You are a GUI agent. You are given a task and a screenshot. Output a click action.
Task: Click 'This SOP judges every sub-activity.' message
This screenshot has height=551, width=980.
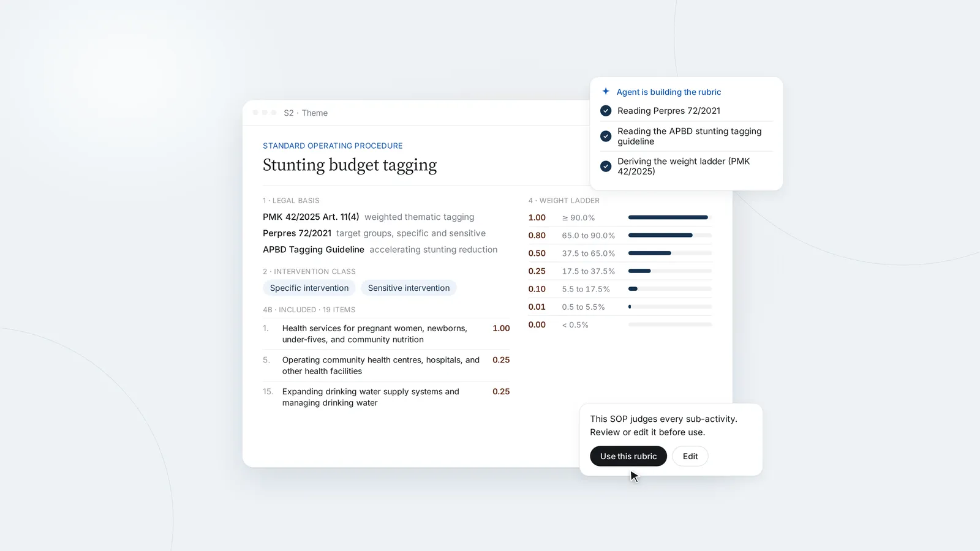point(663,419)
